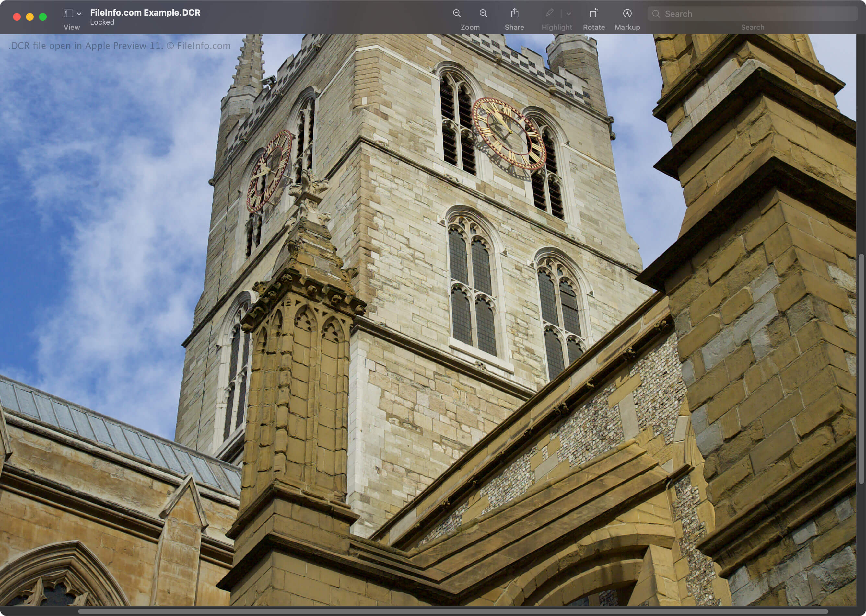Toggle the sidebar view icon
866x616 pixels.
point(68,14)
